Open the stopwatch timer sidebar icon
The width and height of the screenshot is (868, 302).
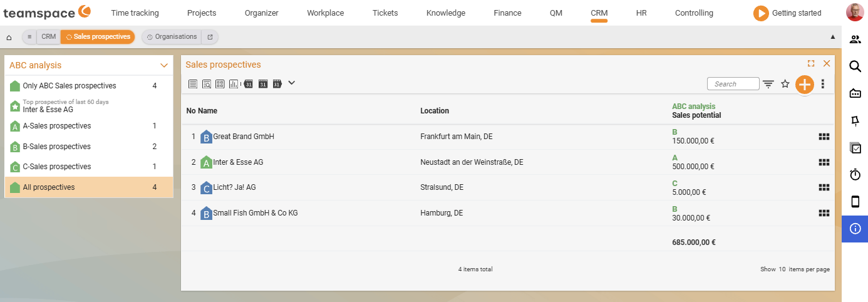tap(855, 175)
